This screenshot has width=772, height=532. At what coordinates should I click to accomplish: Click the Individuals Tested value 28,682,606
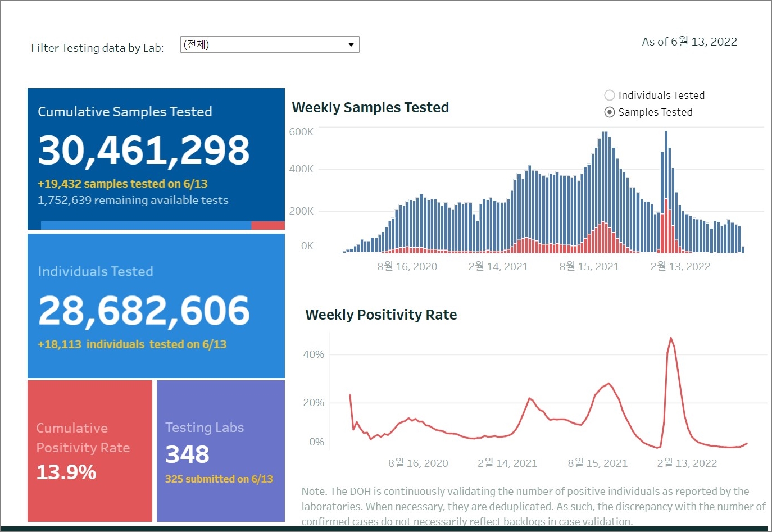point(144,310)
